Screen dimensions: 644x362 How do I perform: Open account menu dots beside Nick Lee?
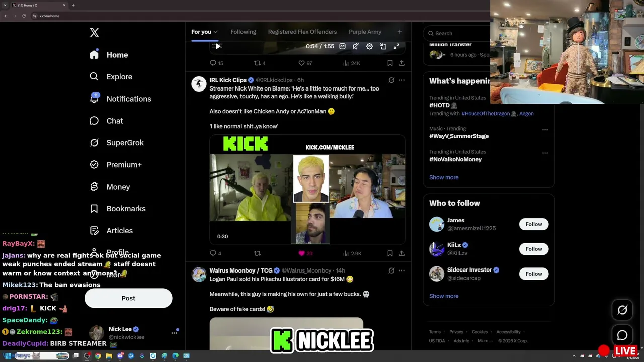pos(174,333)
